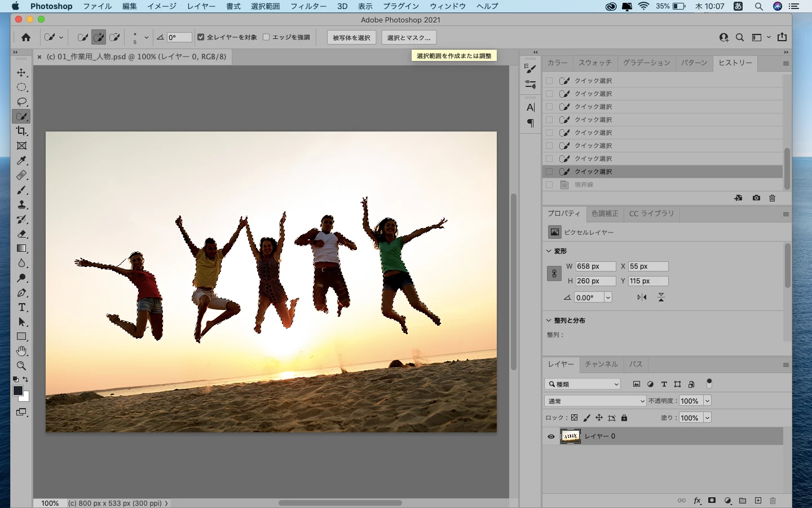Choose Subtract from selection brush mode
Image resolution: width=812 pixels, height=508 pixels.
pos(114,37)
